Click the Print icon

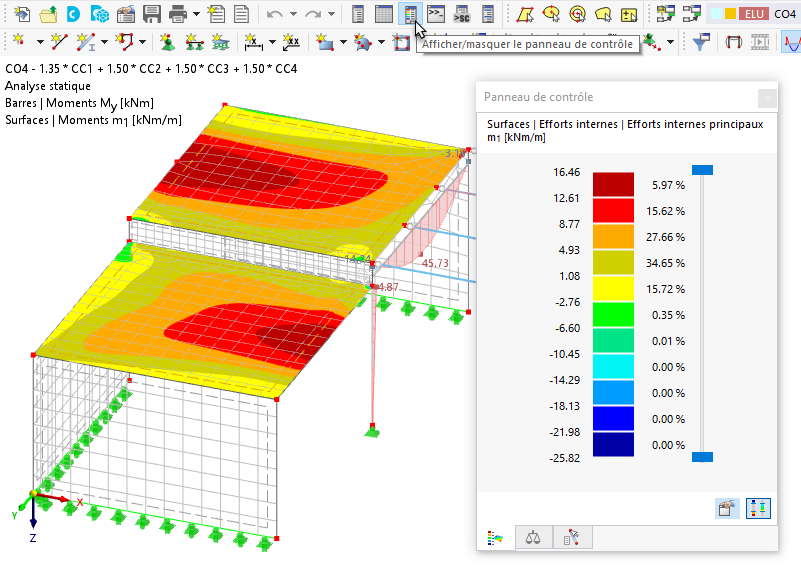[x=178, y=14]
